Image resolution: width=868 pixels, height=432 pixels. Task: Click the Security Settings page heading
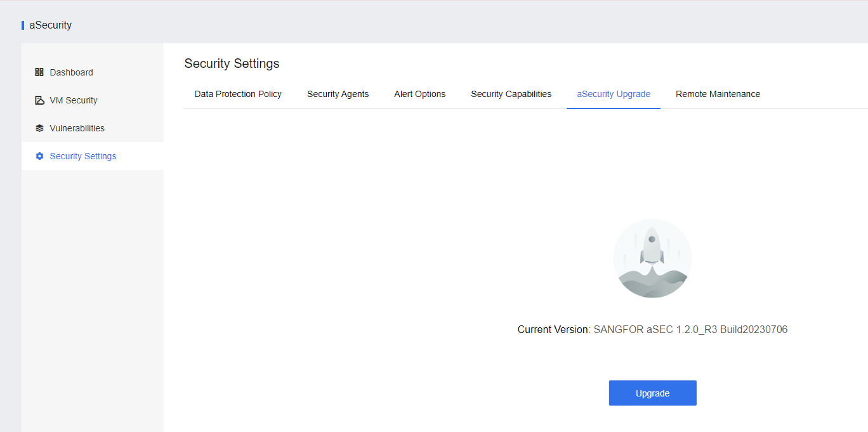click(232, 63)
